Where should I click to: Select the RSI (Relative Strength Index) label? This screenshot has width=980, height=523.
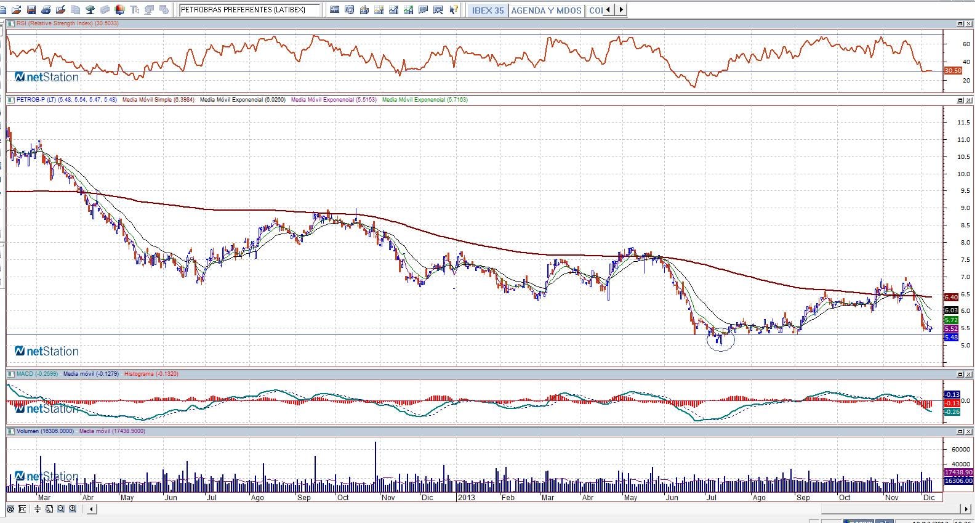[68, 23]
